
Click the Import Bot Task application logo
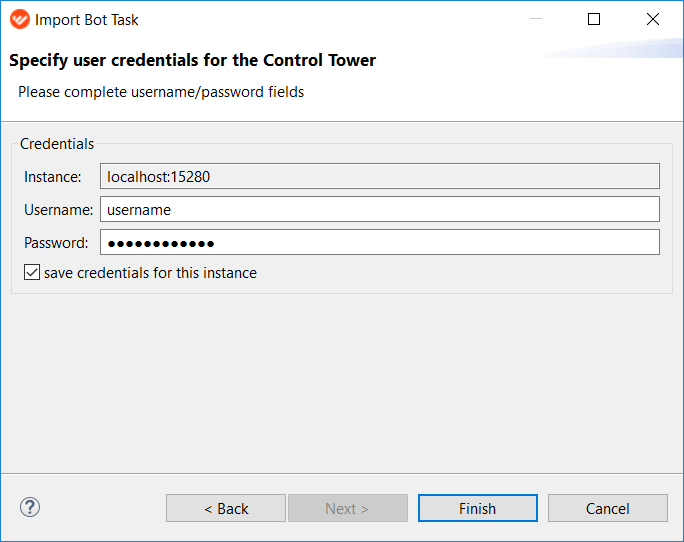pos(20,20)
